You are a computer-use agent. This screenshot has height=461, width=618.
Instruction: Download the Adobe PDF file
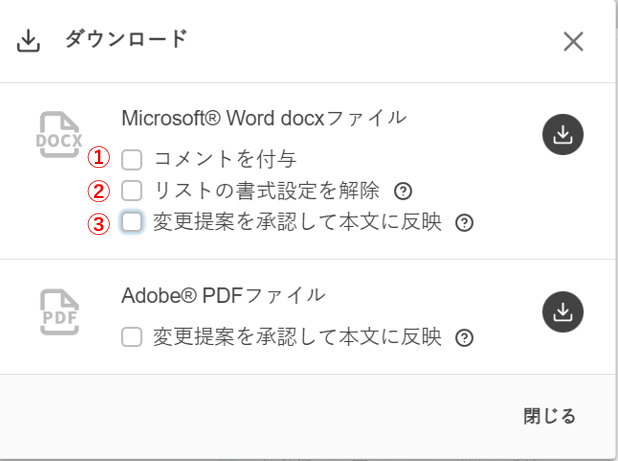563,311
